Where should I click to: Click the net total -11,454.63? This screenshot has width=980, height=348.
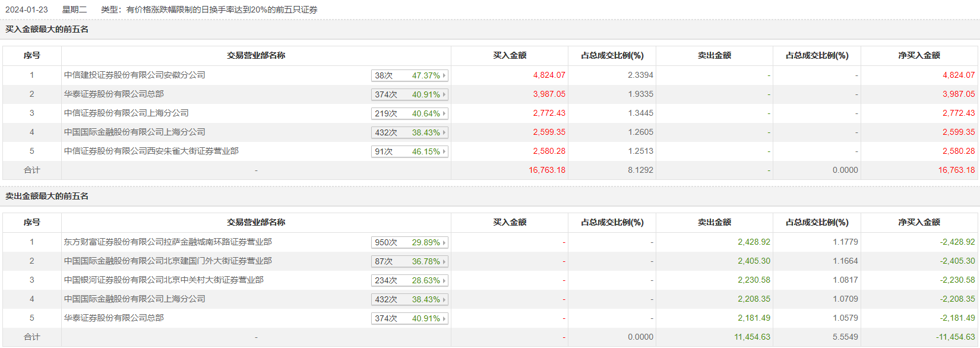pyautogui.click(x=956, y=337)
